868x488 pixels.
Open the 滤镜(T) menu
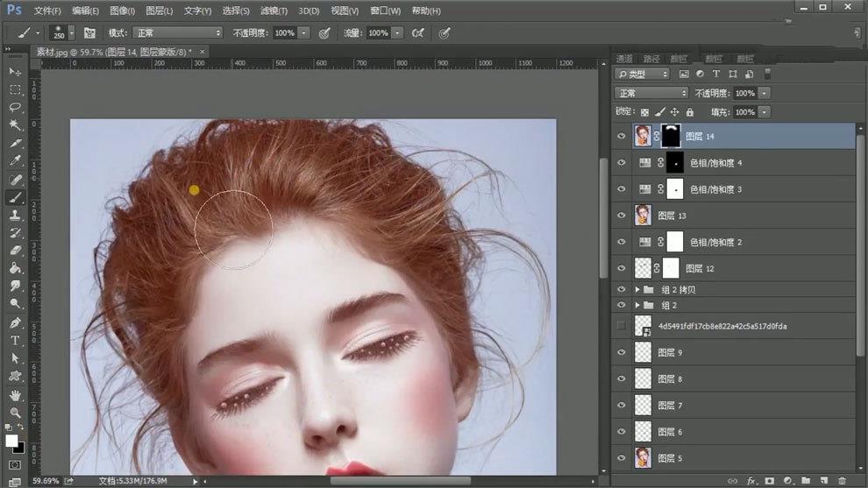tap(274, 11)
